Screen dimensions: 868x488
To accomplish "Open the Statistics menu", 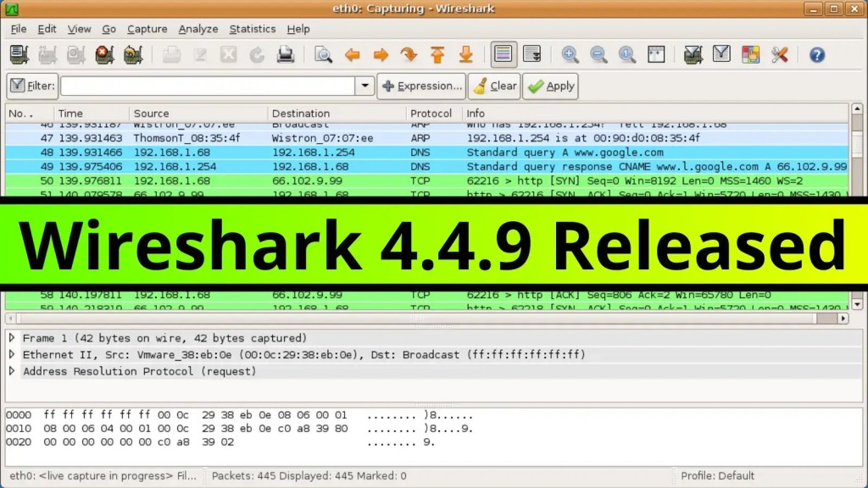I will (252, 28).
